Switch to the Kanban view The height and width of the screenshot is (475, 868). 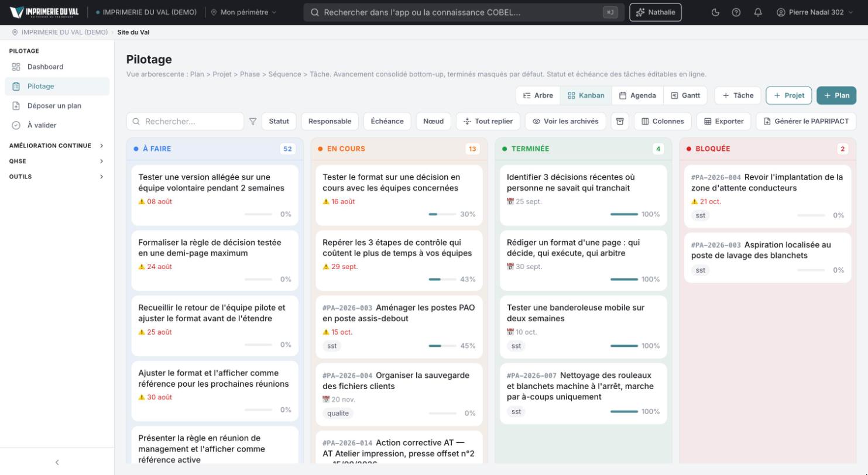click(586, 95)
